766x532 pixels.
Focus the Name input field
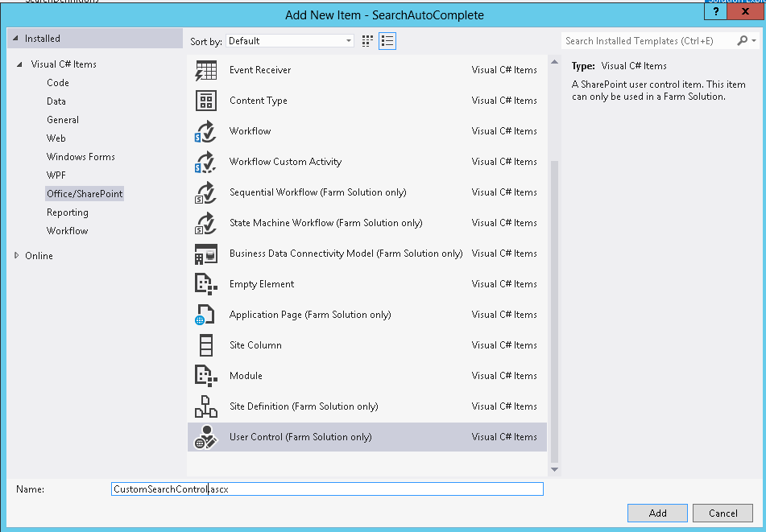(x=327, y=489)
